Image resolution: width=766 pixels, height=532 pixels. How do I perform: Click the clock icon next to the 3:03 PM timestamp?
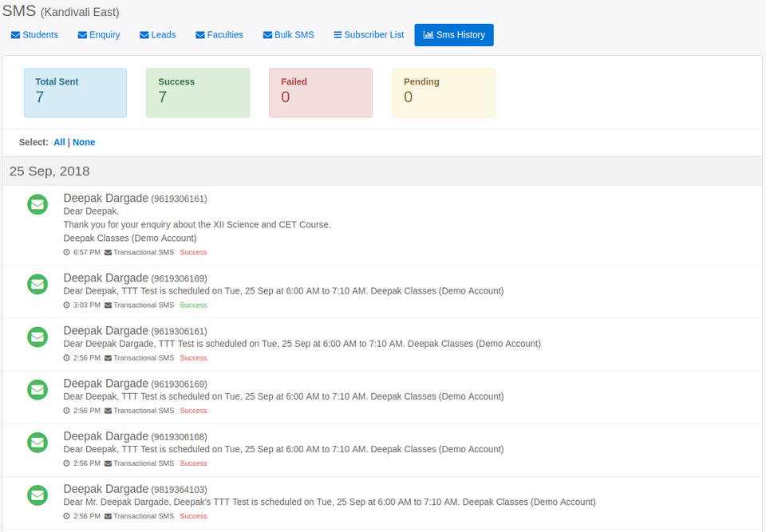pyautogui.click(x=67, y=305)
